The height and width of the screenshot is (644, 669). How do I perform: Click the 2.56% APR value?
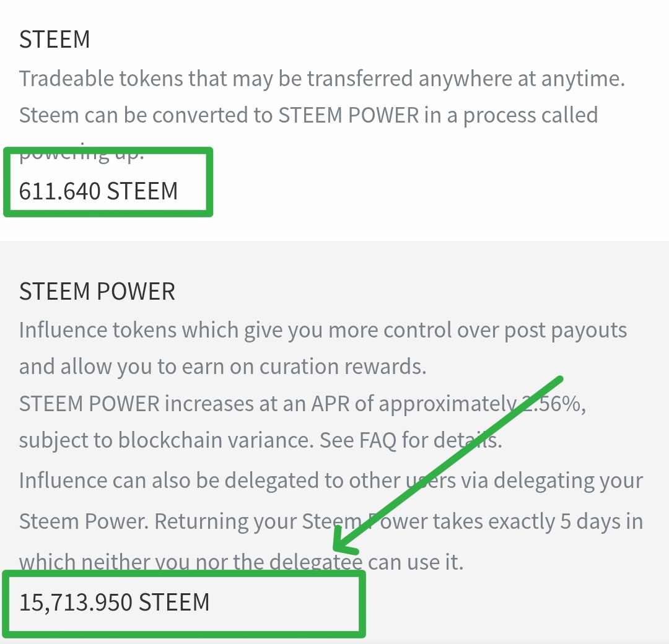tap(554, 404)
